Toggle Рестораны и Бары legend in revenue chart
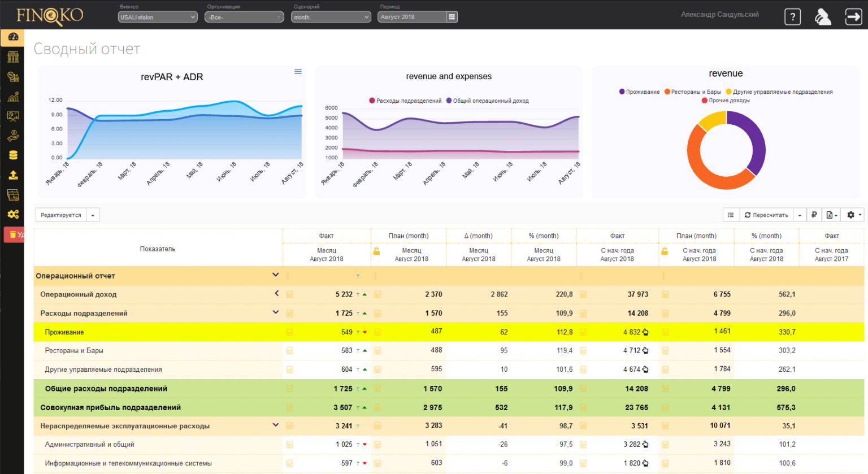868x474 pixels. (x=692, y=92)
